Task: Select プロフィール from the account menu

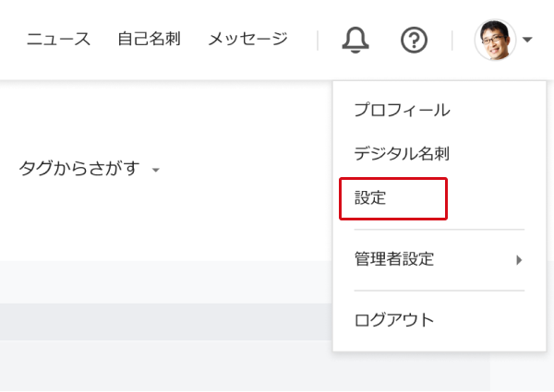Action: tap(402, 110)
